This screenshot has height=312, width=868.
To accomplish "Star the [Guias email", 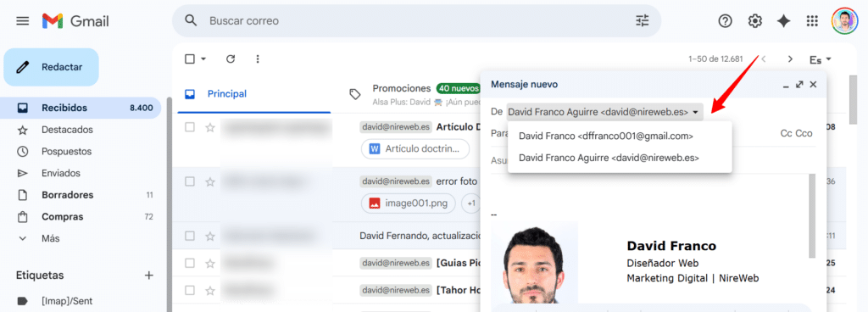I will pos(210,264).
